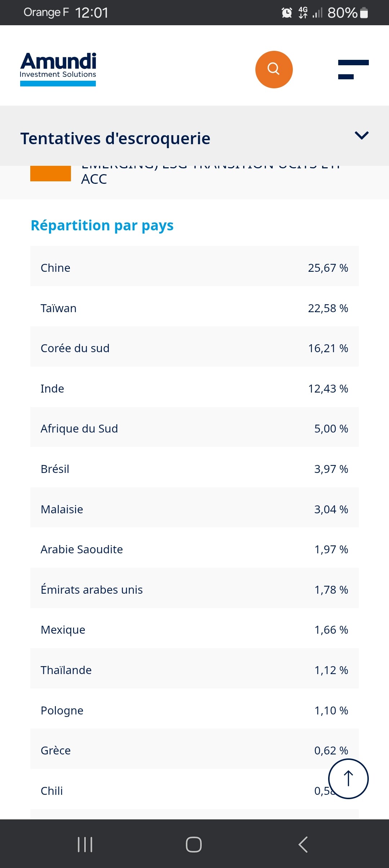Select the Chine row

(x=194, y=268)
